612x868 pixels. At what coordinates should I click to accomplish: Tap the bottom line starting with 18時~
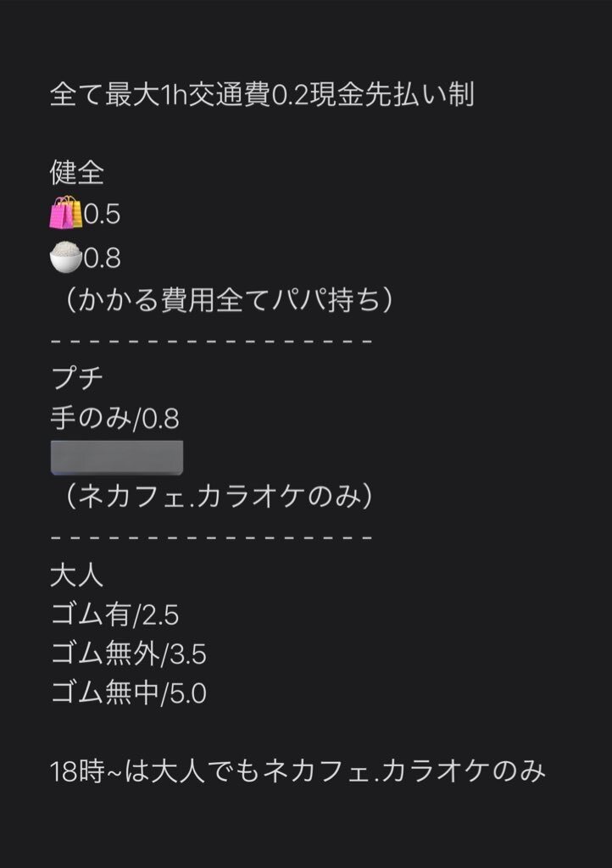tap(298, 772)
